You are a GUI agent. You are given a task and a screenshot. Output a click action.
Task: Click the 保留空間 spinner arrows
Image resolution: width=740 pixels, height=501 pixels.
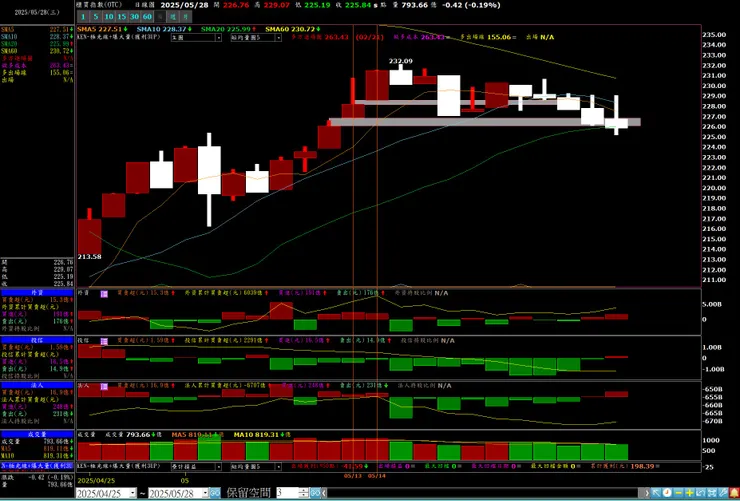[304, 493]
